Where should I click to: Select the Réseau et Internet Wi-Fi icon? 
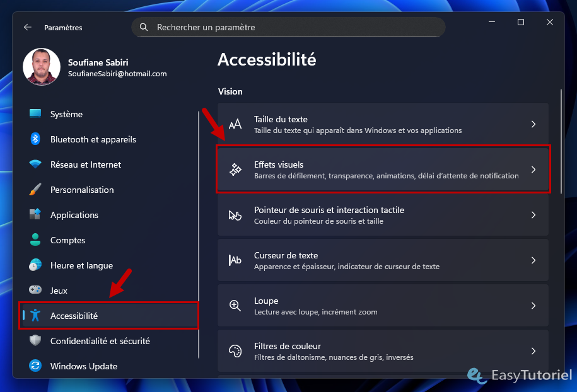(37, 164)
